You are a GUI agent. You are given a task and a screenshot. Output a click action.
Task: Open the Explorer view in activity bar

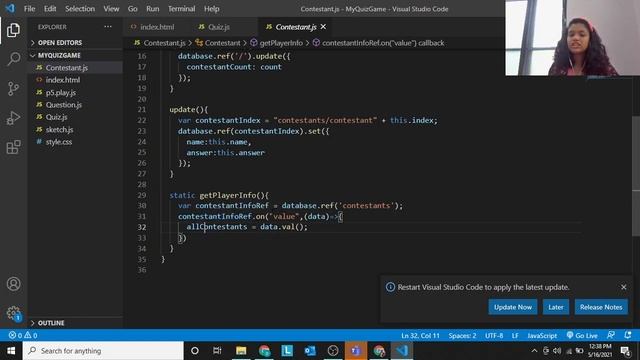pos(13,30)
